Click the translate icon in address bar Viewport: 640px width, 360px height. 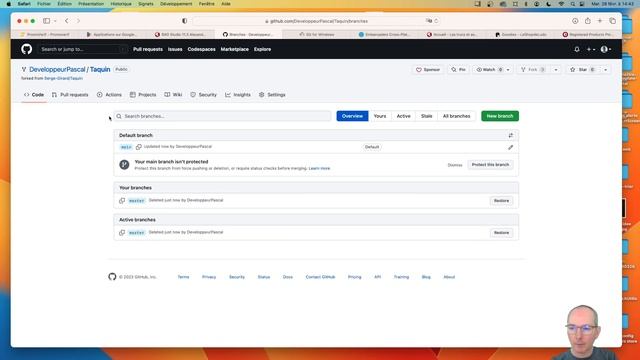(429, 21)
